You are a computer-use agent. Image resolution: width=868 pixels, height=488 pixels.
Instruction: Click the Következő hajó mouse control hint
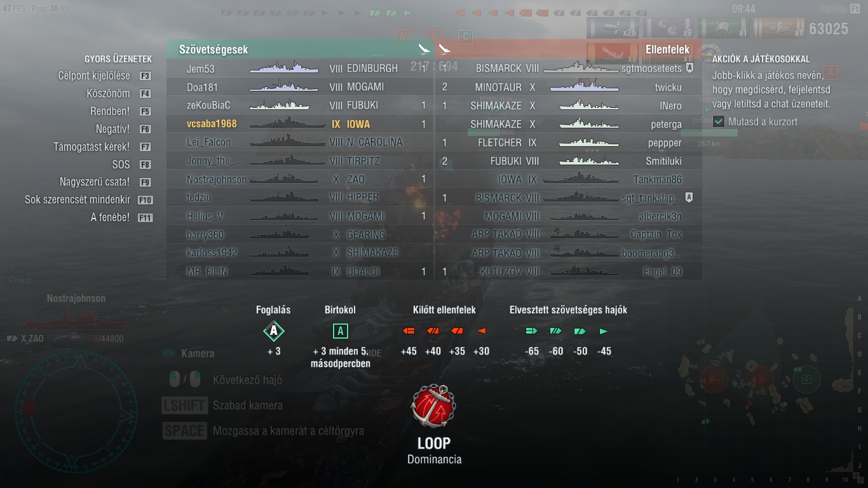coord(226,380)
